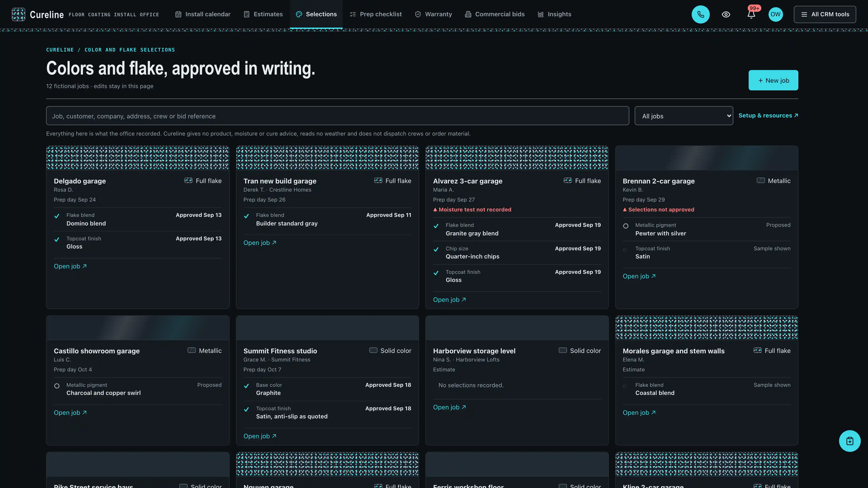The height and width of the screenshot is (488, 868).
Task: Click the phone call icon button
Action: coord(701,14)
